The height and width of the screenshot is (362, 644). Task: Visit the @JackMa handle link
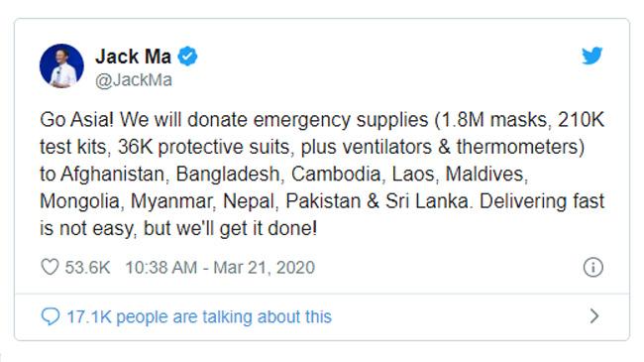point(134,79)
